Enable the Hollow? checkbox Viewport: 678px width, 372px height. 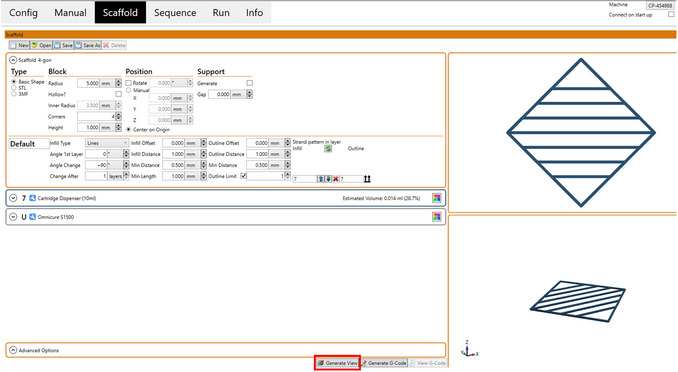point(118,94)
